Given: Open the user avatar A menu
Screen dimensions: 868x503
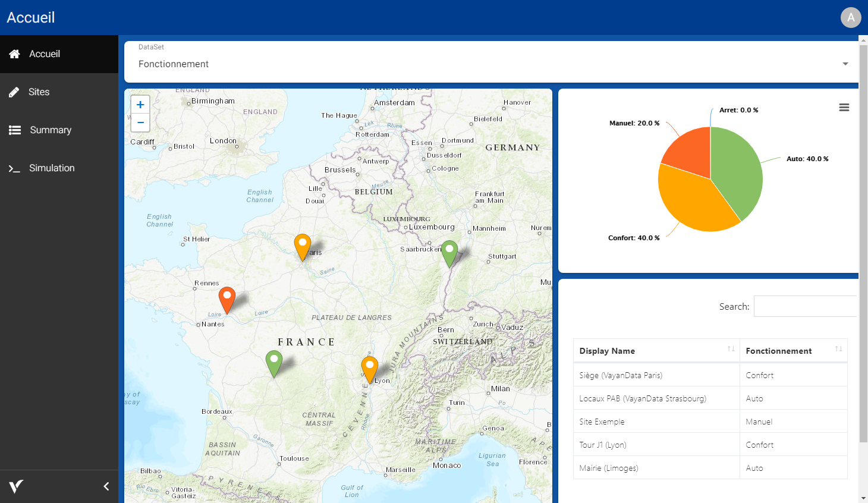Looking at the screenshot, I should [x=850, y=17].
